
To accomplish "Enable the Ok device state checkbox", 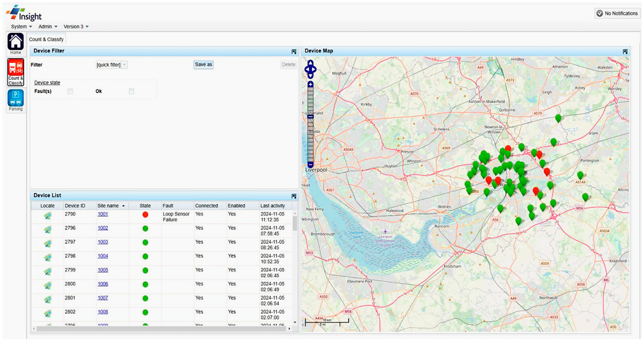I will tap(131, 91).
